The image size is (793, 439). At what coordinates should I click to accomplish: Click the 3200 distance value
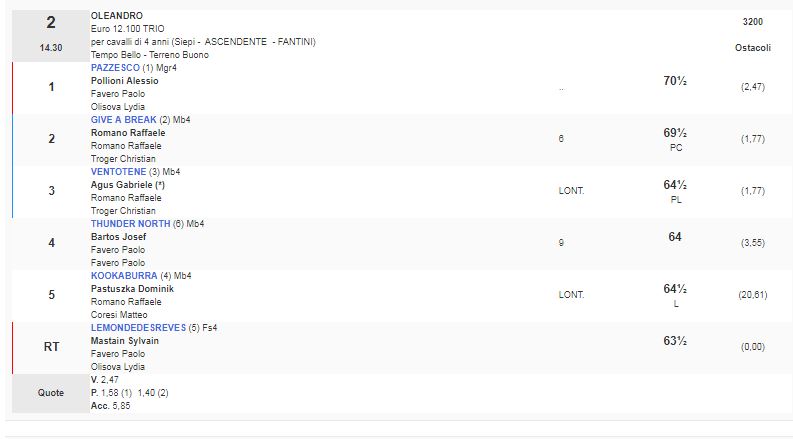point(752,21)
